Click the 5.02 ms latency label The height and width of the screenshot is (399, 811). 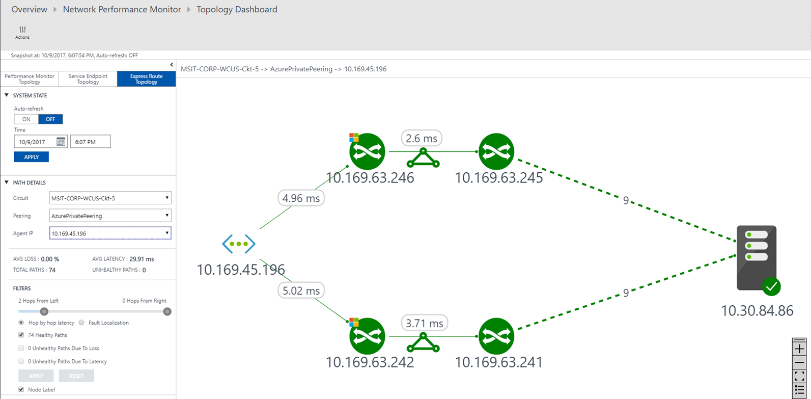301,291
